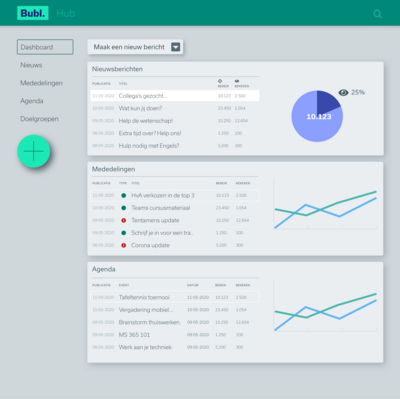Viewport: 400px width, 399px height.
Task: Open Nieuws in the sidebar
Action: (x=31, y=65)
